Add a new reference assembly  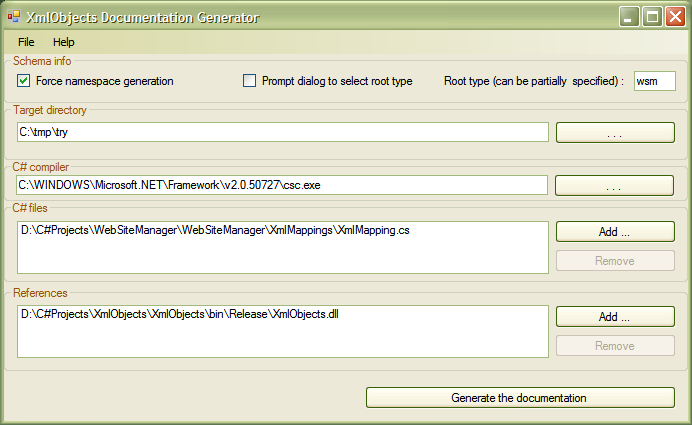coord(615,316)
